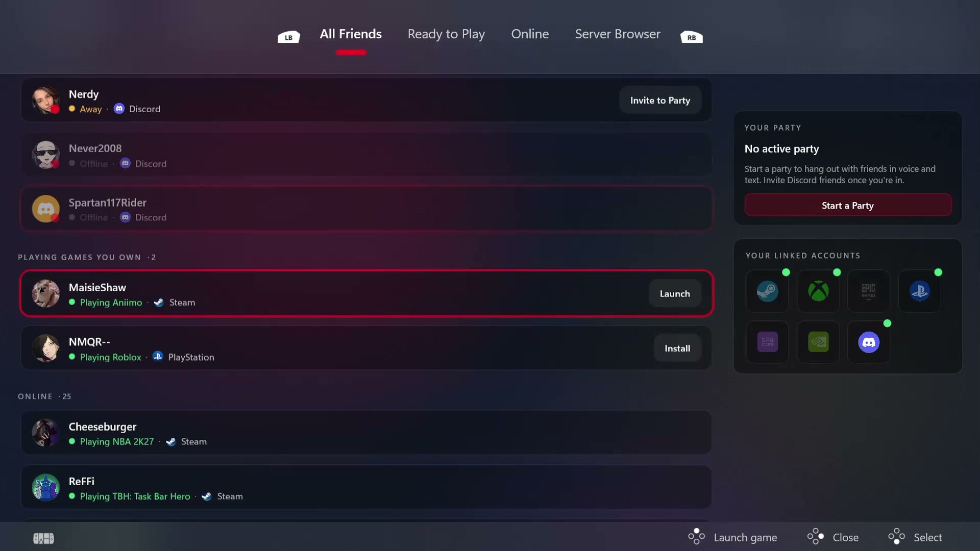Click the RB bumper icon
The image size is (980, 551).
coord(692,37)
